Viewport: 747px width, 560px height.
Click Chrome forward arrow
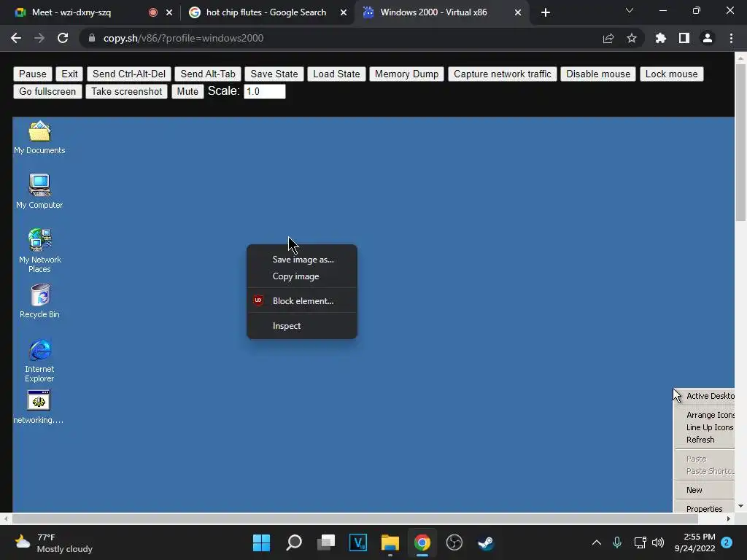39,38
